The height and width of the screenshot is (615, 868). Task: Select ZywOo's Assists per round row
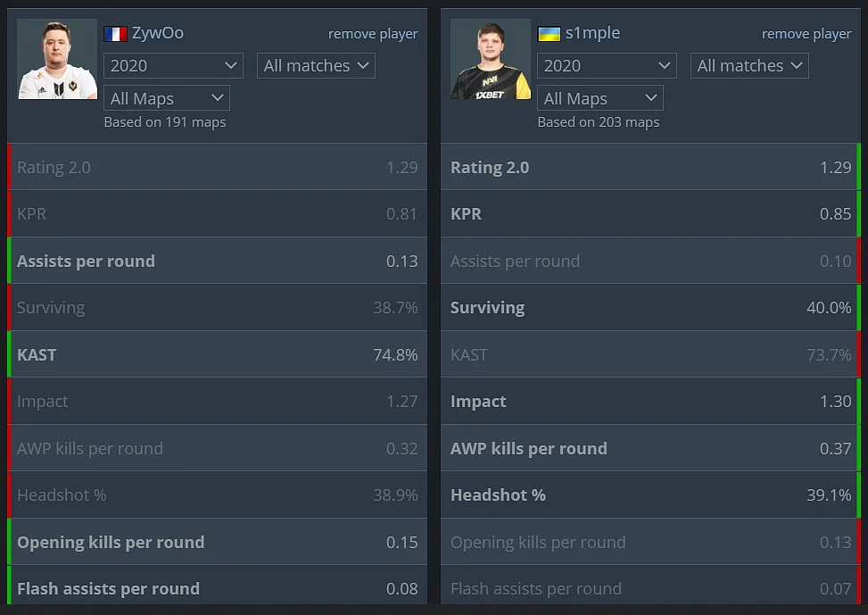217,261
